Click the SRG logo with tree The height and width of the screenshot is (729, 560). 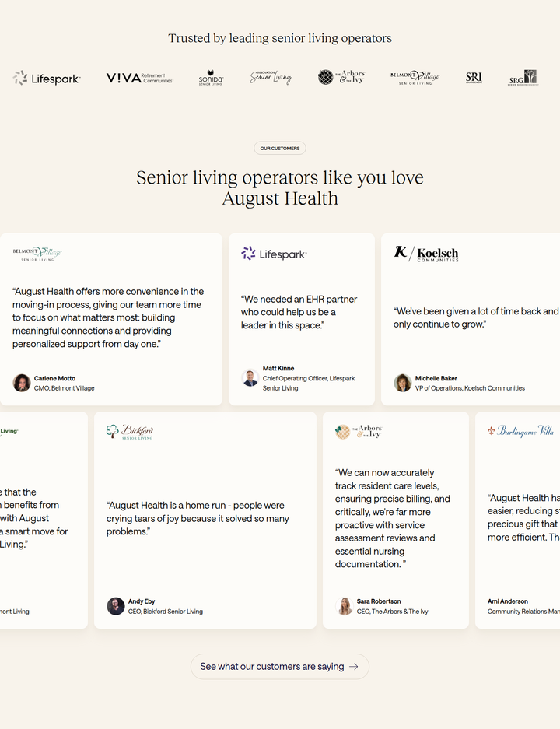pyautogui.click(x=523, y=78)
